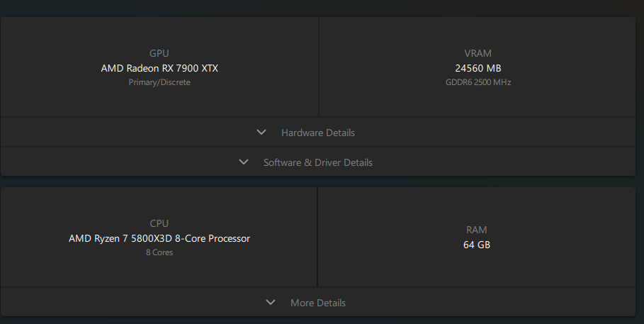Image resolution: width=644 pixels, height=324 pixels.
Task: Select the AMD Ryzen 7 5800X3D processor name
Action: (x=159, y=238)
